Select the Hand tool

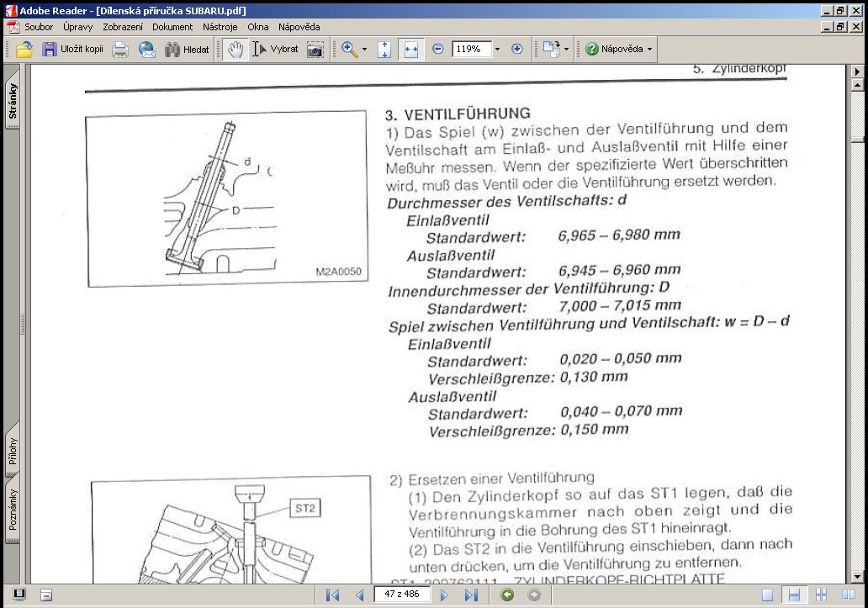236,50
